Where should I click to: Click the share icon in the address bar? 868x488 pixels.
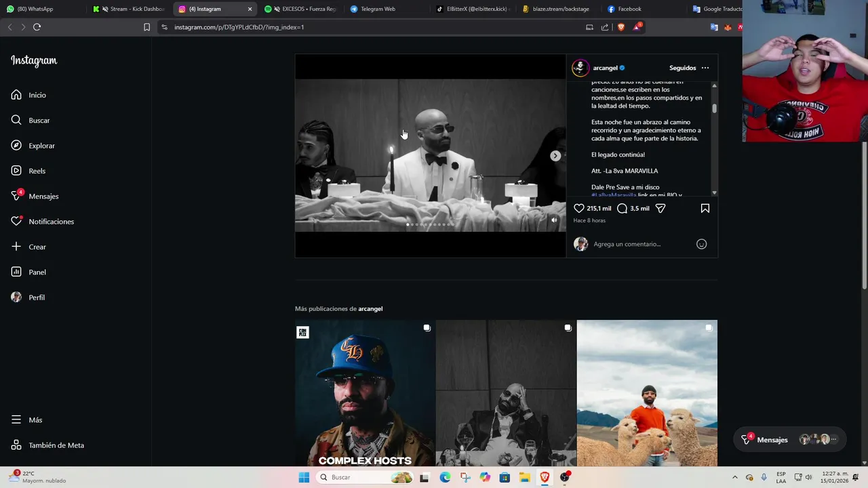click(605, 27)
